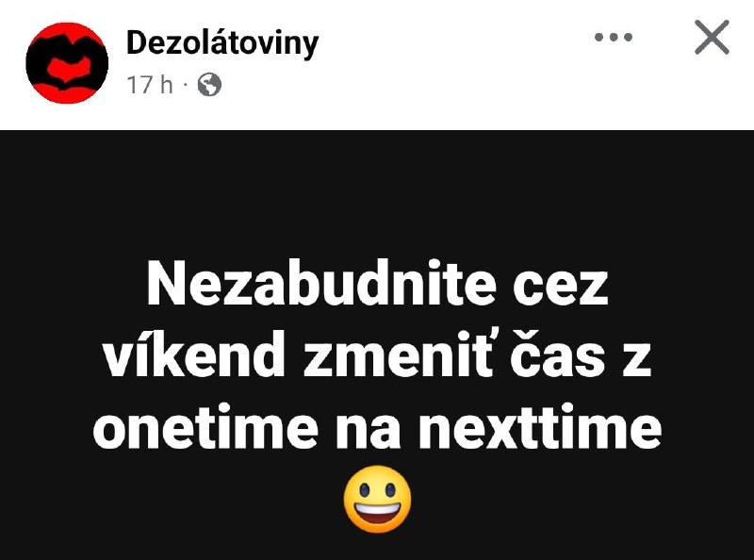Click the word onetime in the post
754x560 pixels.
205,427
